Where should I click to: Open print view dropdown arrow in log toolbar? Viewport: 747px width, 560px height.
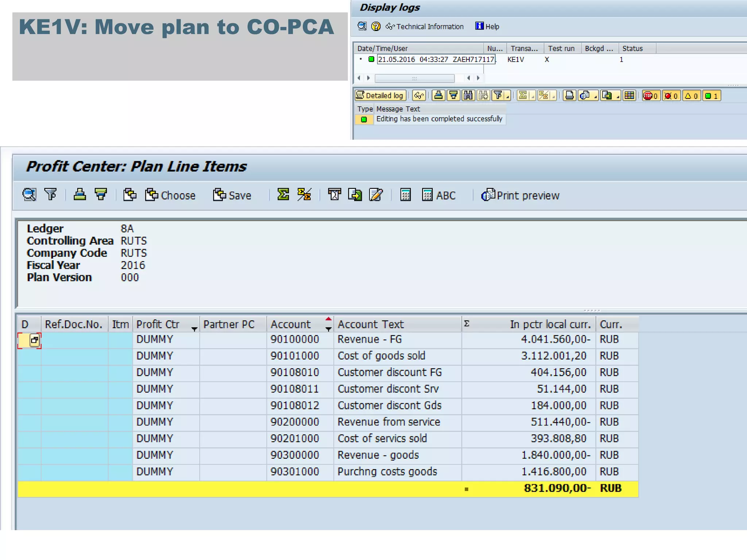click(x=596, y=97)
